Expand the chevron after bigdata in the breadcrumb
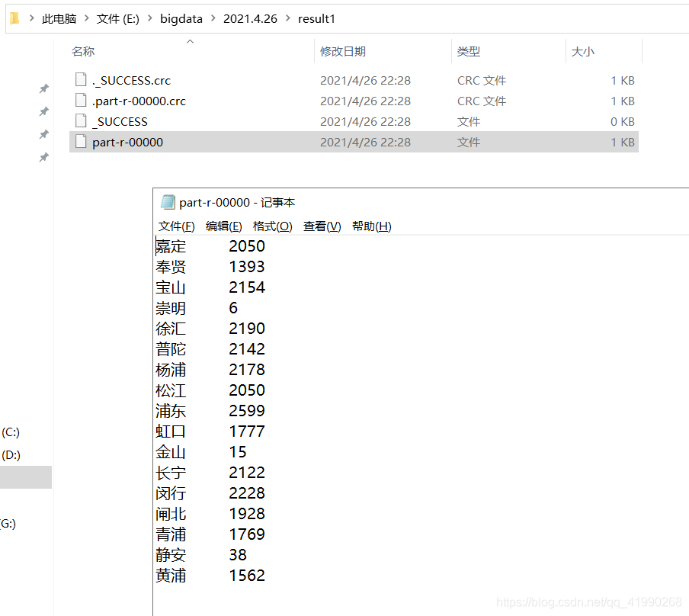 [213, 18]
